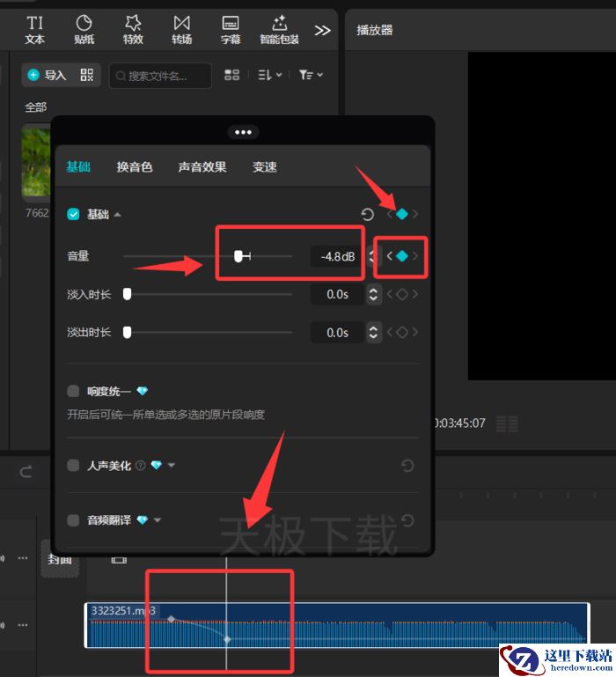Click the 淡入时长 slider handle
The image size is (616, 677).
127,294
